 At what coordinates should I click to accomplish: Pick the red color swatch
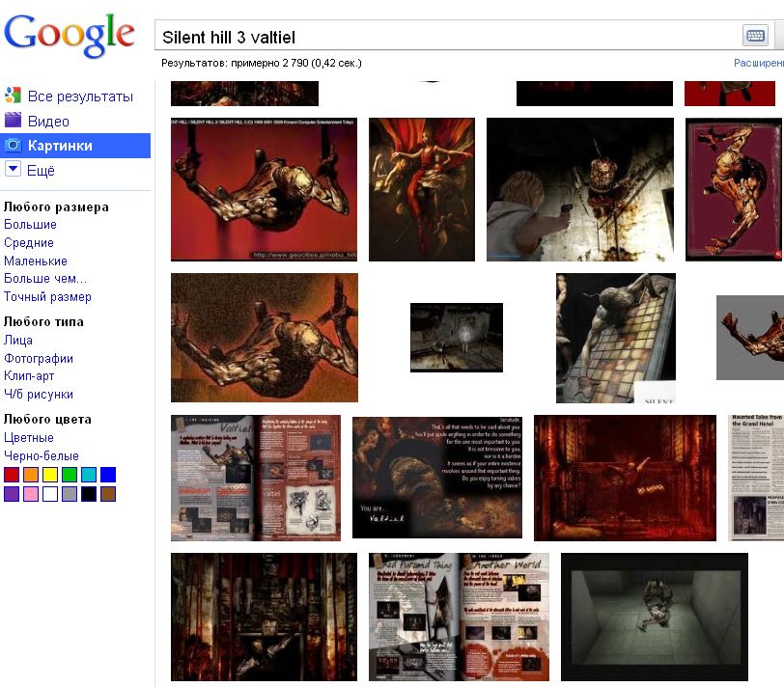[12, 475]
